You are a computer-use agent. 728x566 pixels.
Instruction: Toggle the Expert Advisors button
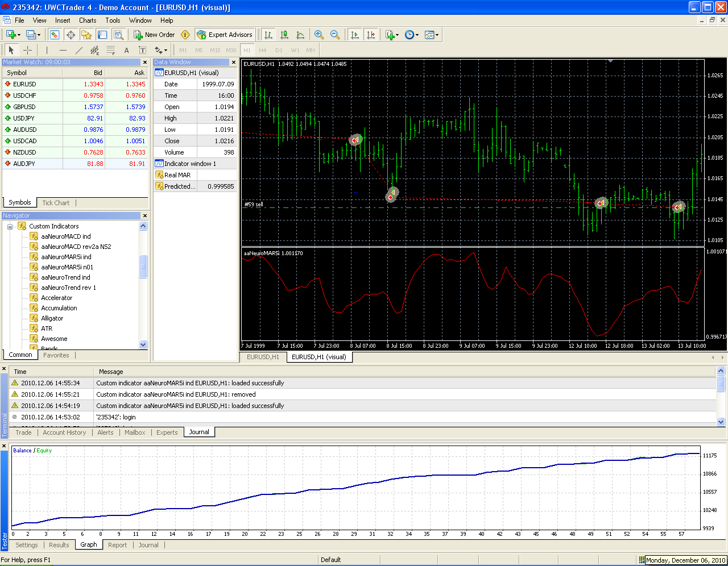click(224, 35)
